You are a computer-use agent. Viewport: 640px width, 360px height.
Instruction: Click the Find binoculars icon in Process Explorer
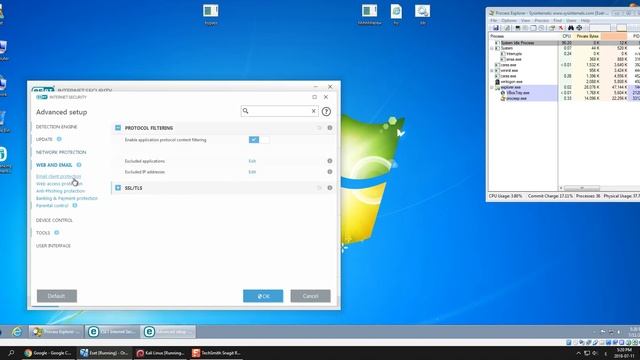(x=571, y=28)
